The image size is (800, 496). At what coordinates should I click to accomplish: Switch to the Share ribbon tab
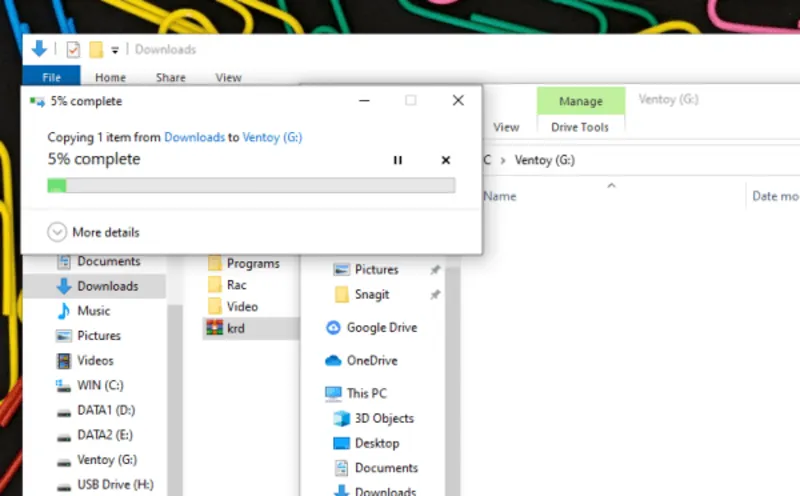click(x=170, y=78)
